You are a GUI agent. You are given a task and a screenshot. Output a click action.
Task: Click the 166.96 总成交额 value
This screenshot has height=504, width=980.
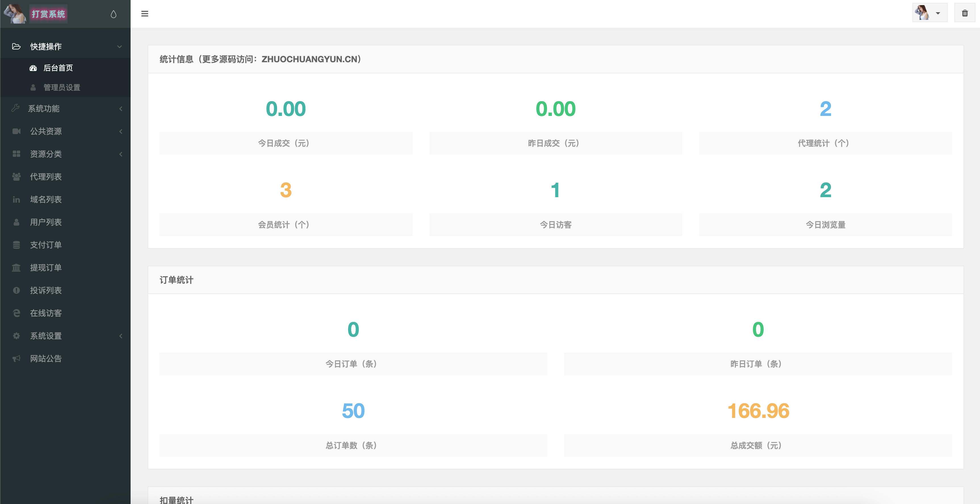(x=758, y=411)
